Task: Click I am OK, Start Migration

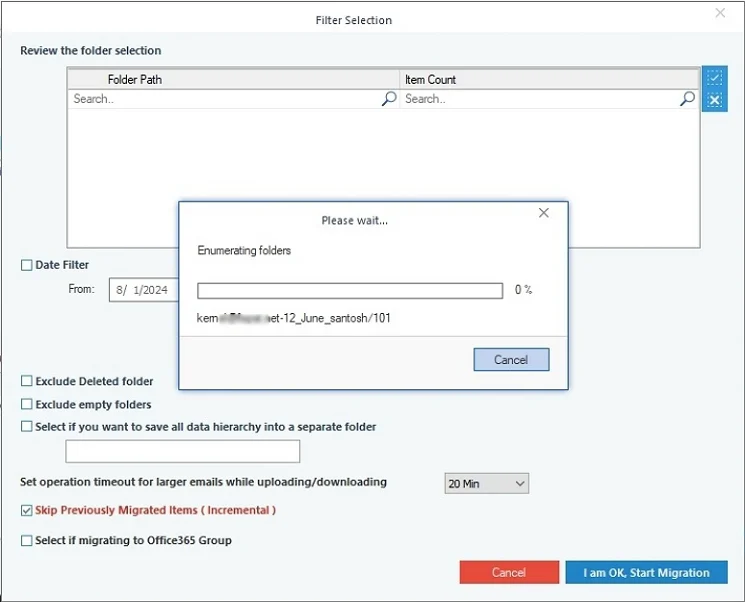Action: coord(646,572)
